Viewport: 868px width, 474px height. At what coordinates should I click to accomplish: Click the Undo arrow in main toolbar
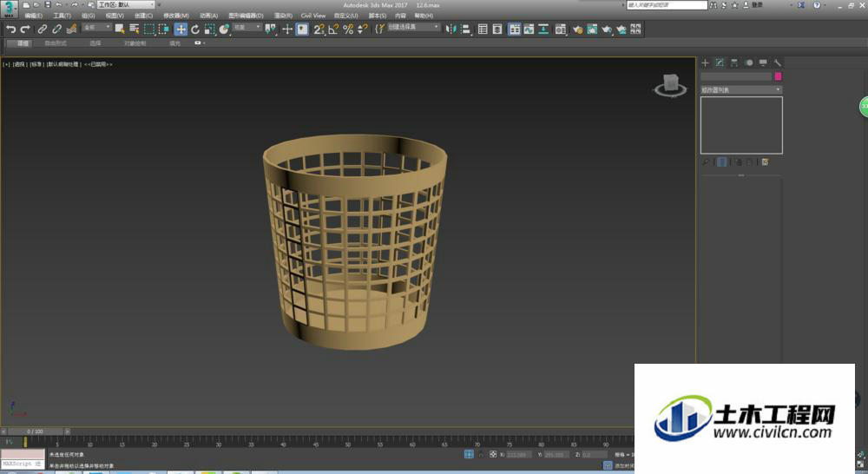10,29
